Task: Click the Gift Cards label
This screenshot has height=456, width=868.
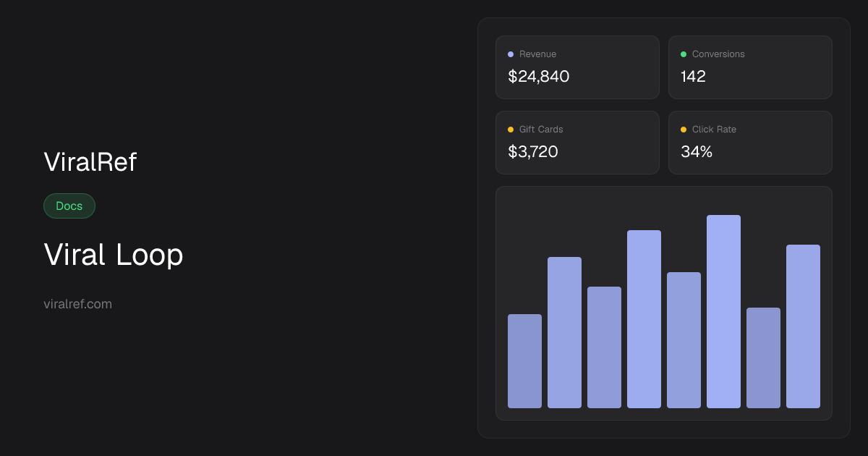Action: click(541, 130)
